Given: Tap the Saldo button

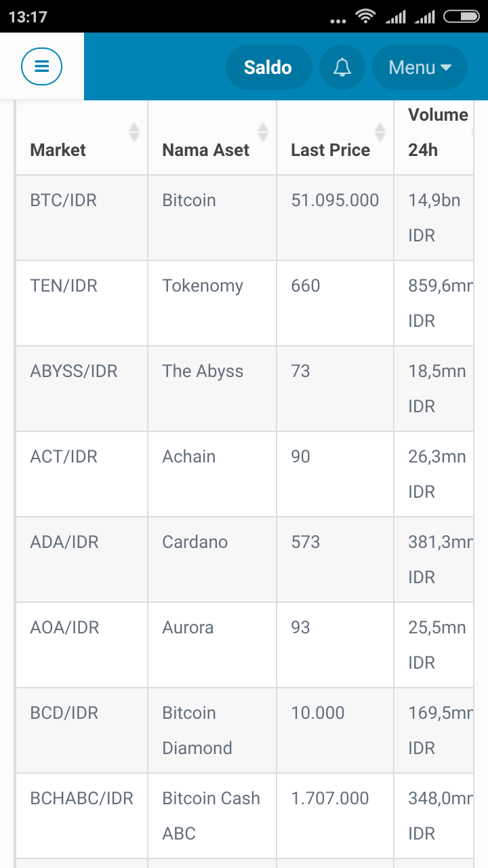Looking at the screenshot, I should [268, 67].
